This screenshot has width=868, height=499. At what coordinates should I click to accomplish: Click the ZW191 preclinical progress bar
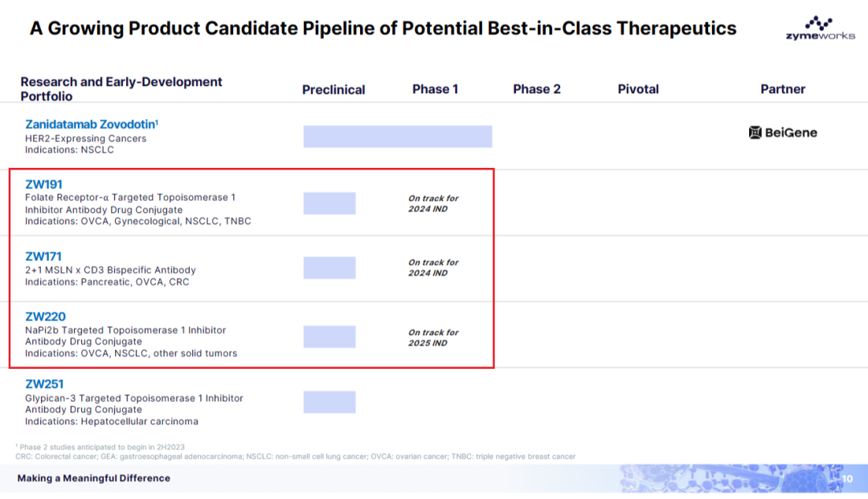[330, 203]
